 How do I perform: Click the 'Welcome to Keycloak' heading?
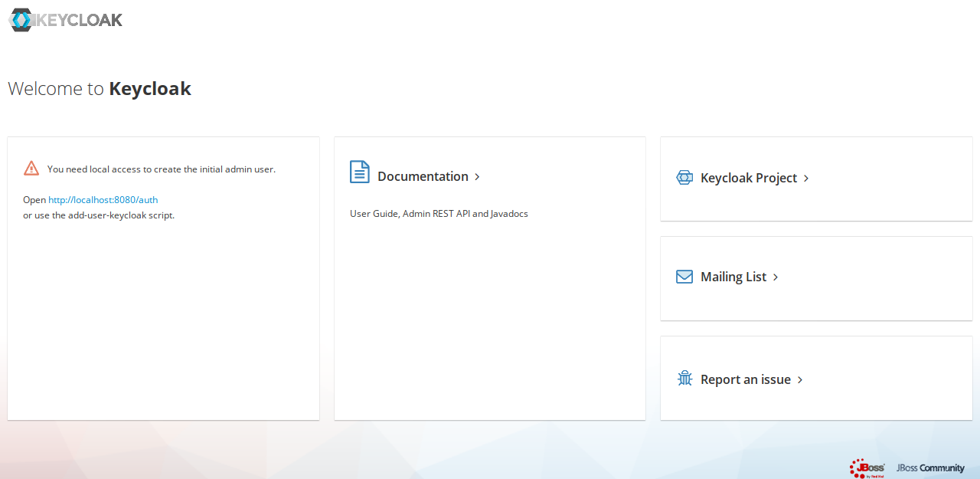[x=100, y=89]
